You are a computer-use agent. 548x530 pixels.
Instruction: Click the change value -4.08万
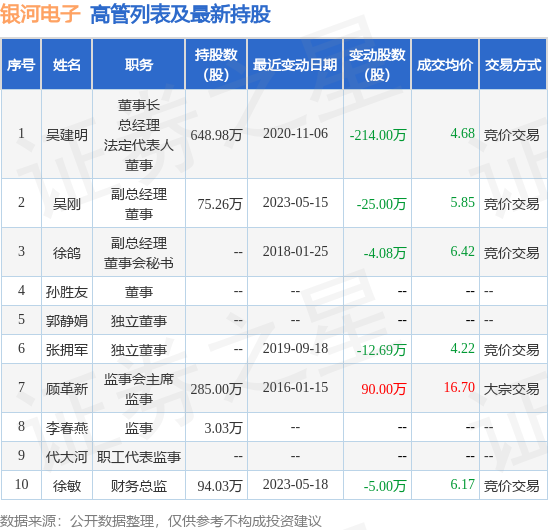(385, 253)
